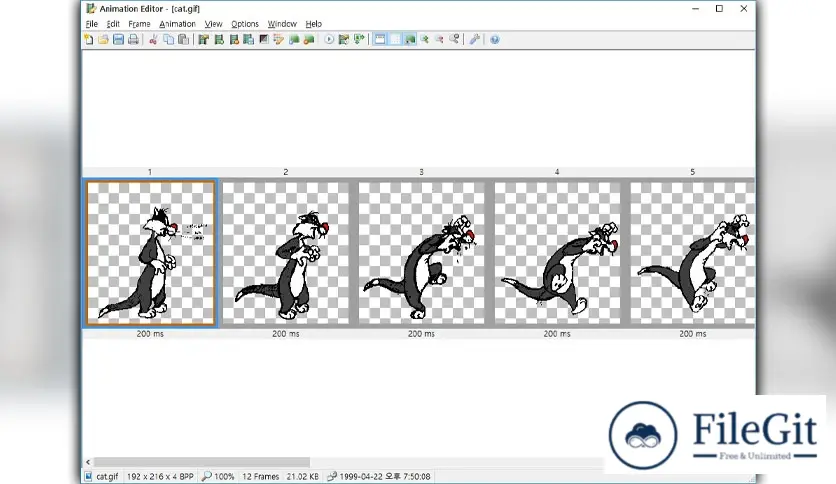This screenshot has width=836, height=484.
Task: Click the green image icon with blue badge
Action: click(294, 39)
